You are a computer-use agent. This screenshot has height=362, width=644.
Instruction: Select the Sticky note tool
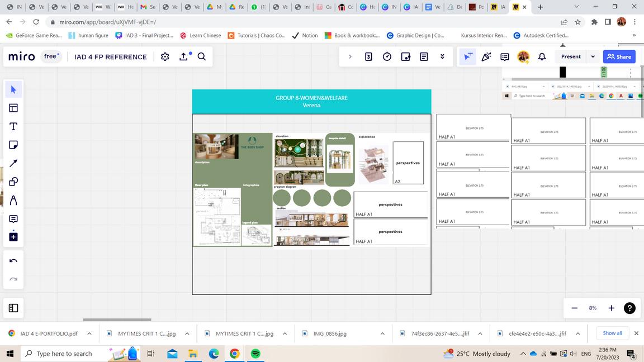(13, 145)
